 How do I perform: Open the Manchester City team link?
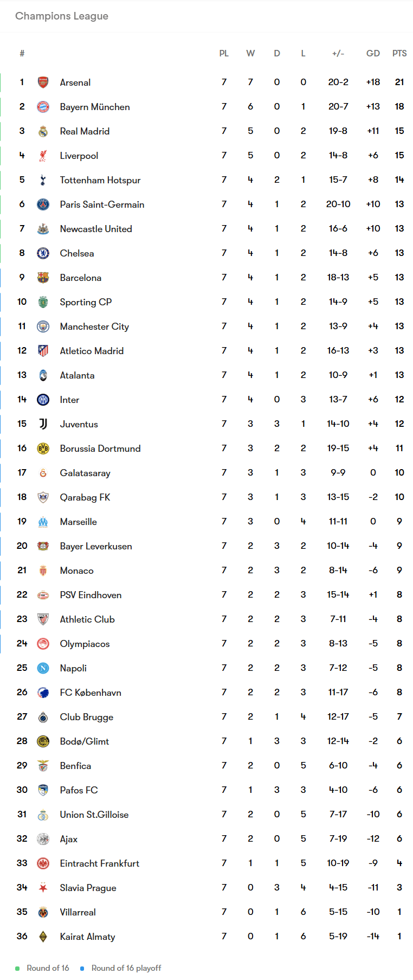tap(94, 326)
